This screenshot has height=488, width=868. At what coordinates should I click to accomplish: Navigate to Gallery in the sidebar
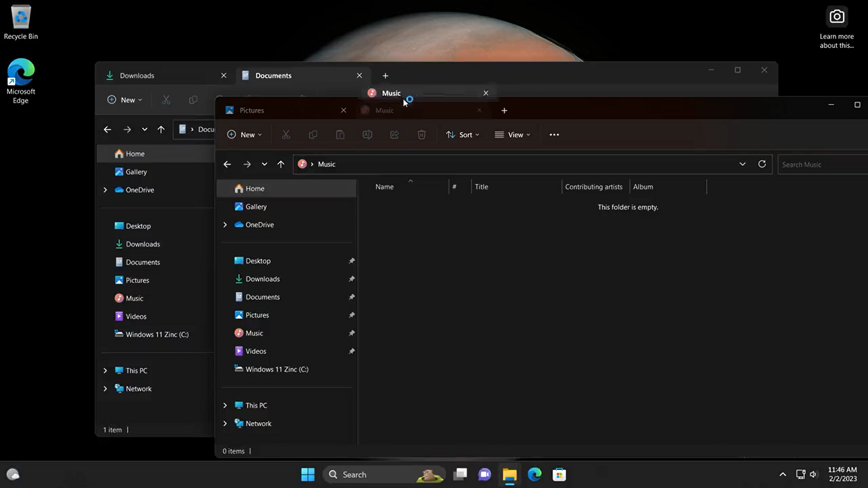255,206
